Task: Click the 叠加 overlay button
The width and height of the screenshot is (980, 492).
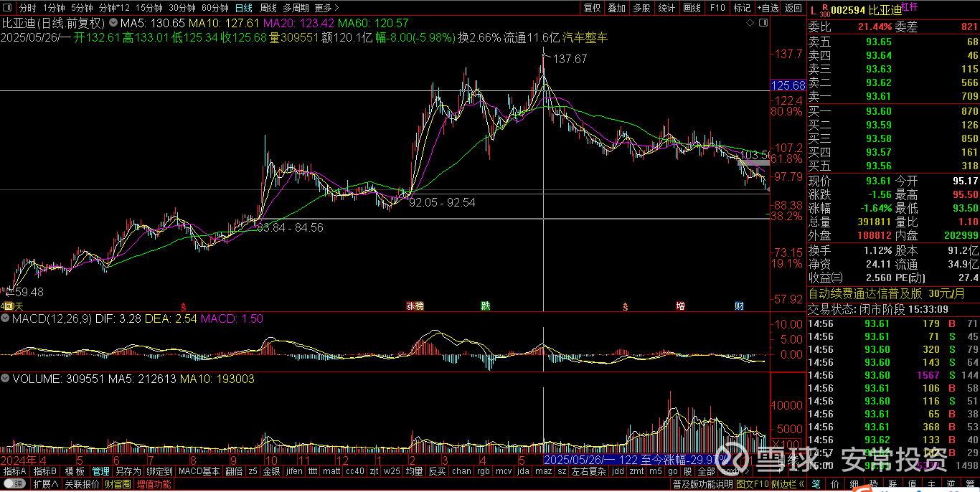Action: click(616, 8)
